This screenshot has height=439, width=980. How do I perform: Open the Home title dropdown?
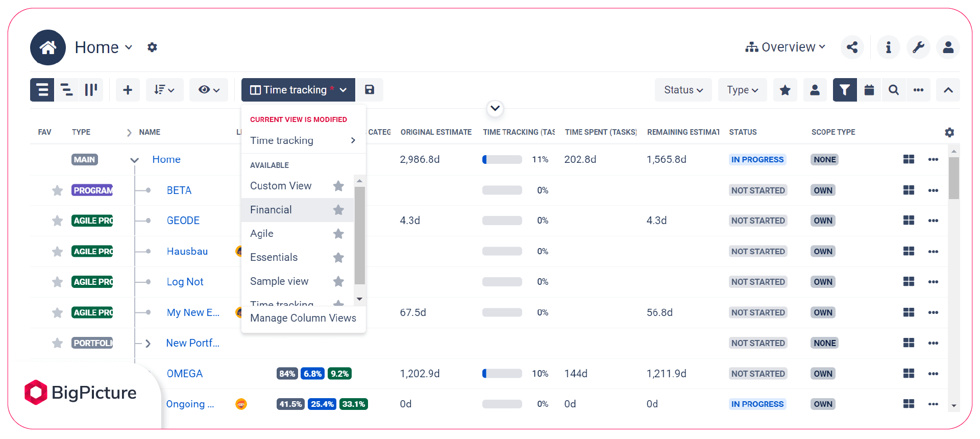click(x=104, y=47)
